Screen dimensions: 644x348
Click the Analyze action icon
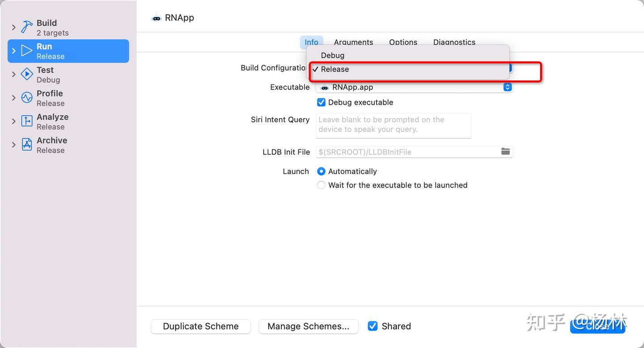27,121
